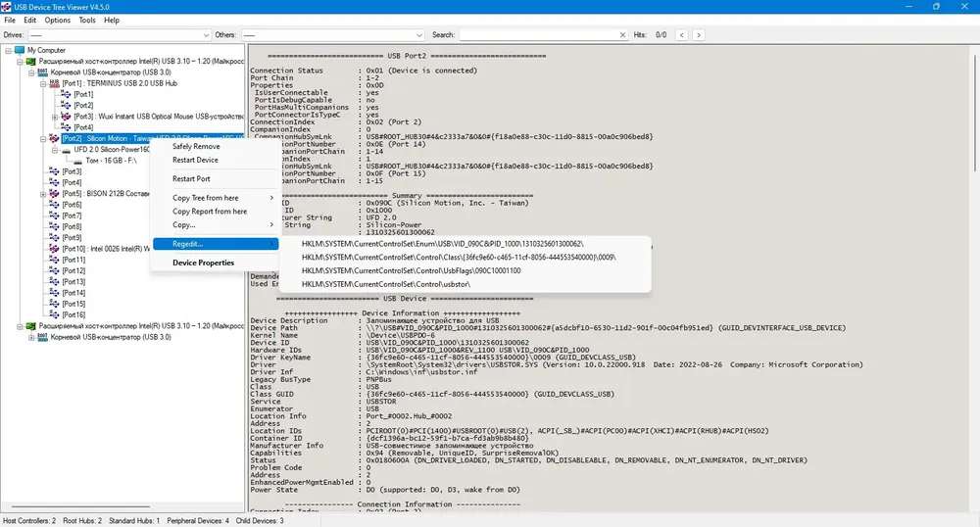This screenshot has width=980, height=527.
Task: Open the Drives dropdown
Action: (x=120, y=35)
